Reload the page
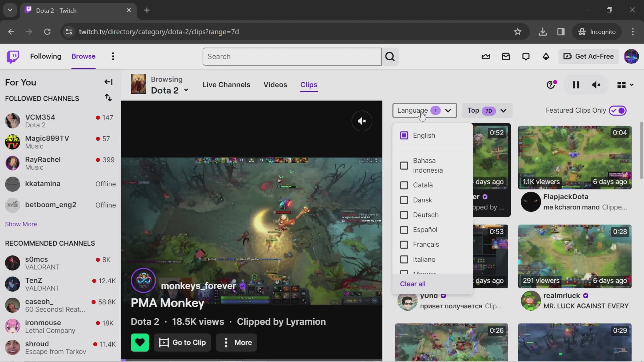The height and width of the screenshot is (362, 644). 47,32
